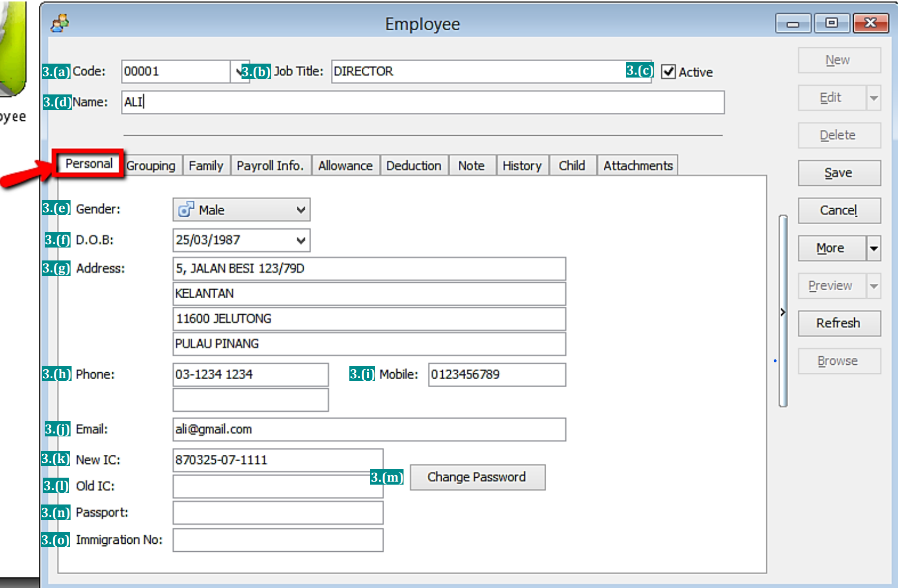Image resolution: width=898 pixels, height=588 pixels.
Task: Open the Note tab
Action: (472, 166)
